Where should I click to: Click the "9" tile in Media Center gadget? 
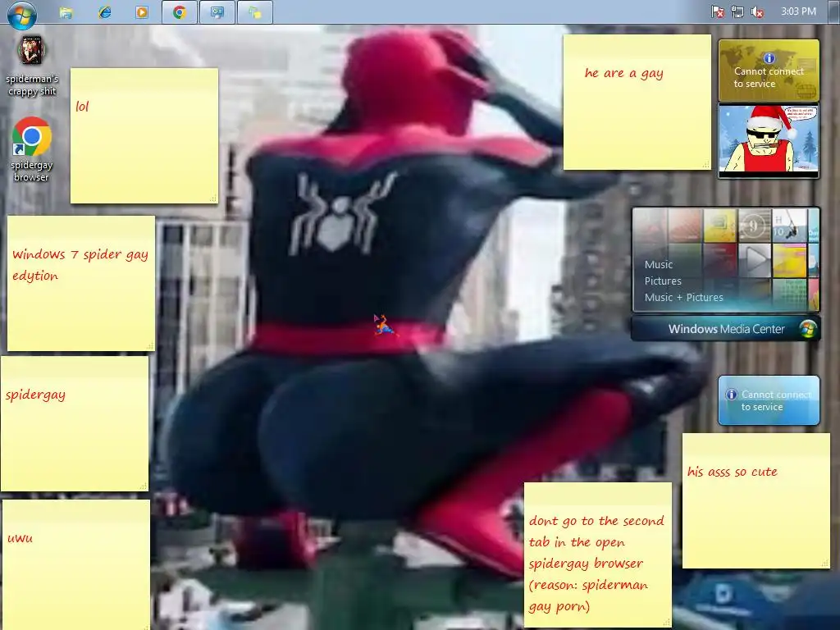coord(755,226)
